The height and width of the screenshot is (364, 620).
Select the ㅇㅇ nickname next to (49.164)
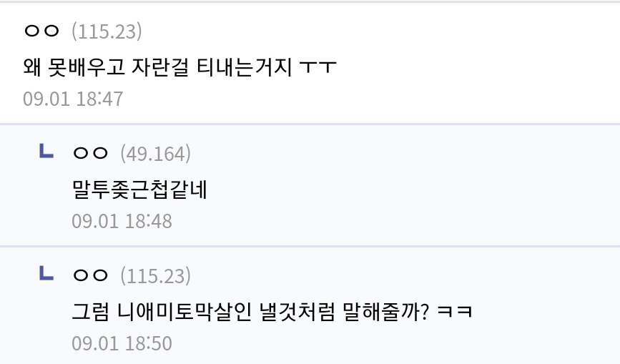(90, 153)
